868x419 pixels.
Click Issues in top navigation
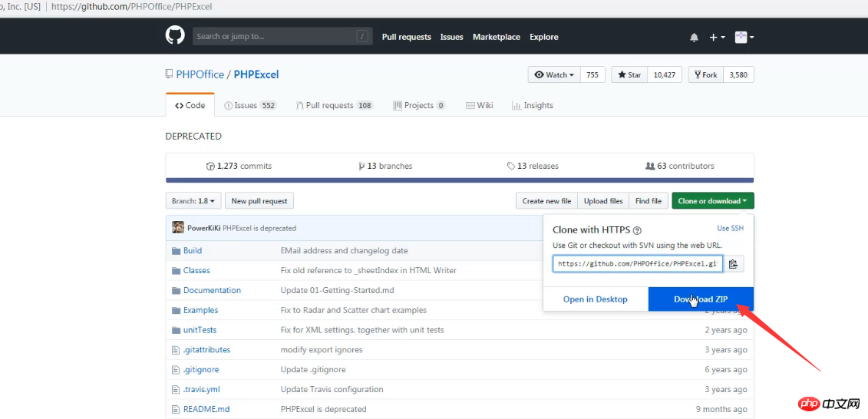click(x=452, y=37)
